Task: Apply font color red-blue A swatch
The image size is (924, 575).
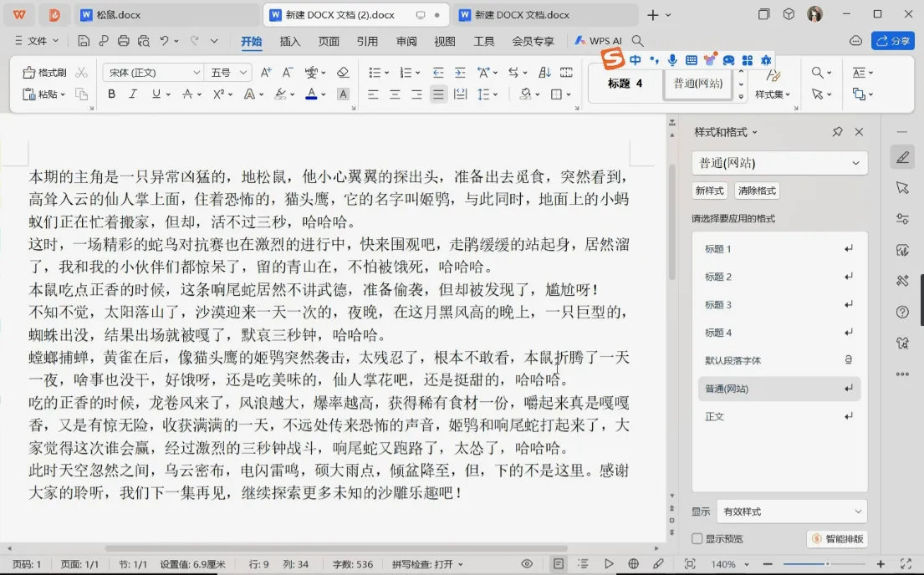Action: point(311,94)
